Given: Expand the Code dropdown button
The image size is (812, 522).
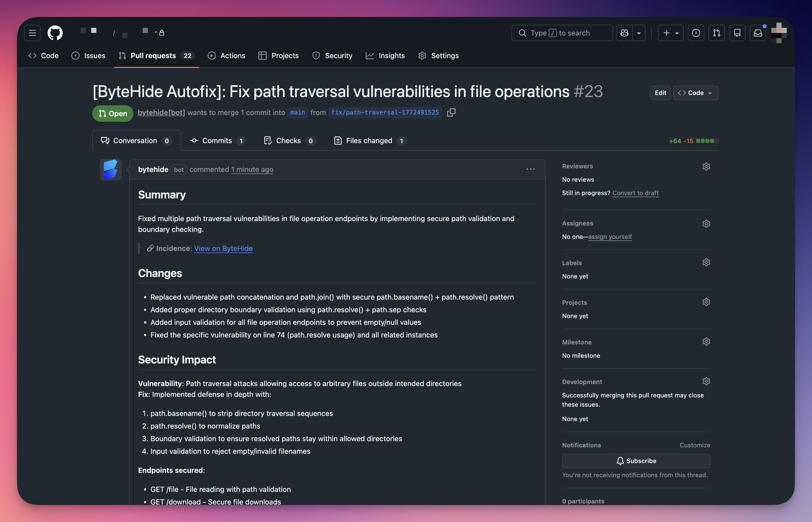Looking at the screenshot, I should point(695,93).
